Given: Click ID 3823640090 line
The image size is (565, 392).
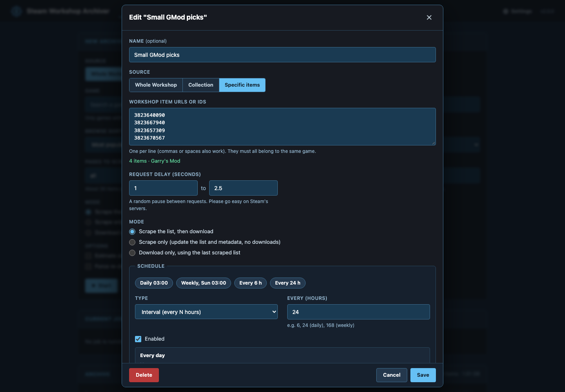Looking at the screenshot, I should [x=149, y=115].
